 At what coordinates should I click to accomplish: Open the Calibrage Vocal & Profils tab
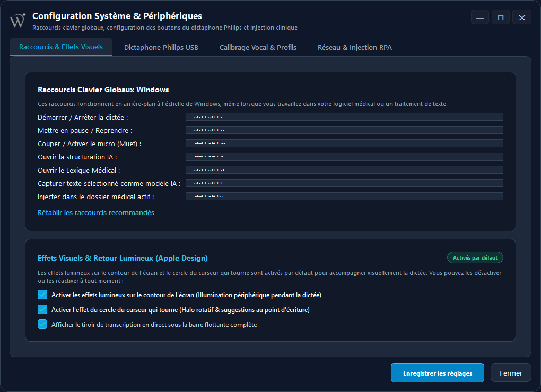click(258, 48)
